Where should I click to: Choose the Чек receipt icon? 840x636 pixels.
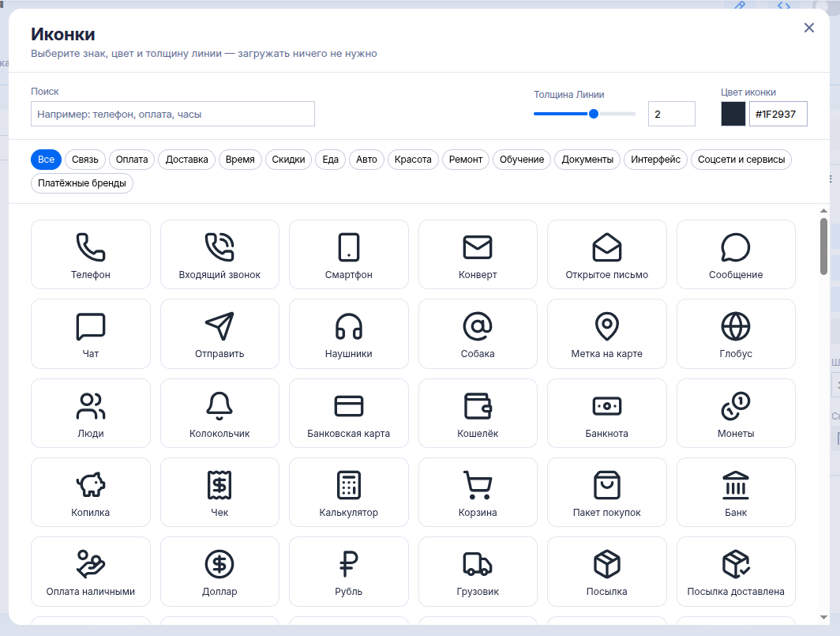coord(219,492)
